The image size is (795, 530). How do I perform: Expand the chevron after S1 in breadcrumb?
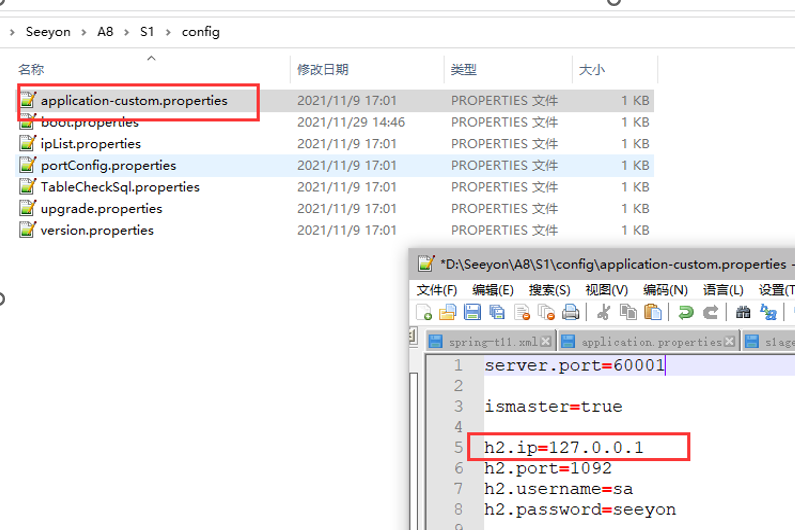[168, 32]
